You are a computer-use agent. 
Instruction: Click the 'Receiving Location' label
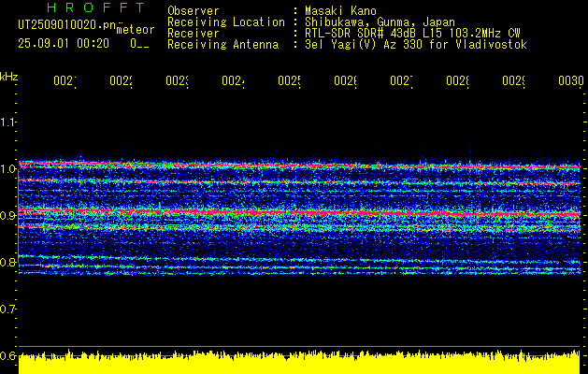pos(226,22)
